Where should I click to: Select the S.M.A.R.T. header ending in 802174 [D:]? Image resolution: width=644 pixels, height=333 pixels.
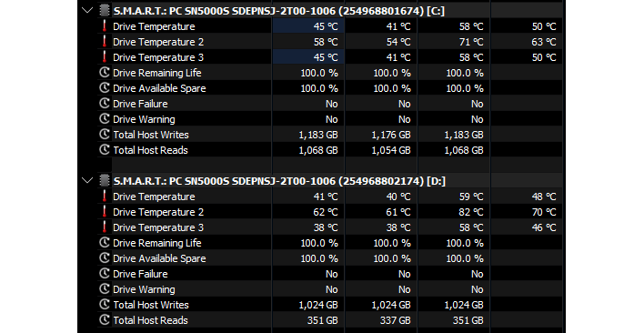click(279, 181)
